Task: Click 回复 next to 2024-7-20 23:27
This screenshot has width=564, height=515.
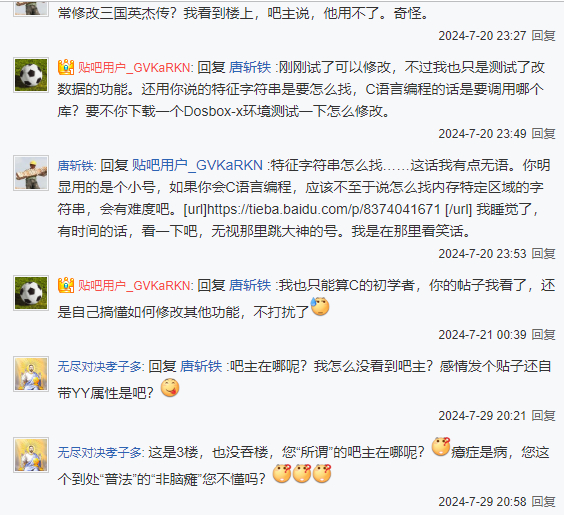Action: coord(543,36)
